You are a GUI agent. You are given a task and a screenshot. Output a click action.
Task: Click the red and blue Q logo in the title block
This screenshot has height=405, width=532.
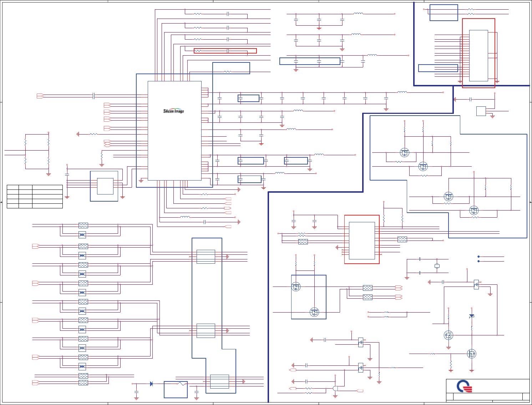[465, 386]
